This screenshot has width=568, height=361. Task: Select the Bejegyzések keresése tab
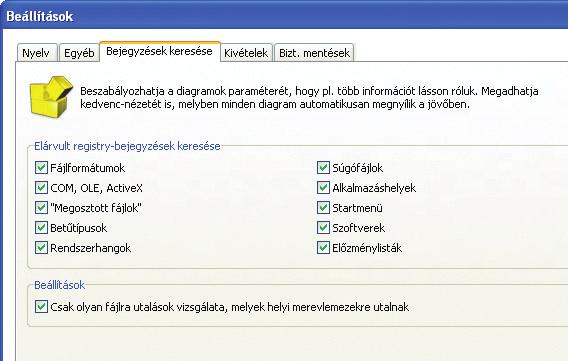(x=159, y=51)
